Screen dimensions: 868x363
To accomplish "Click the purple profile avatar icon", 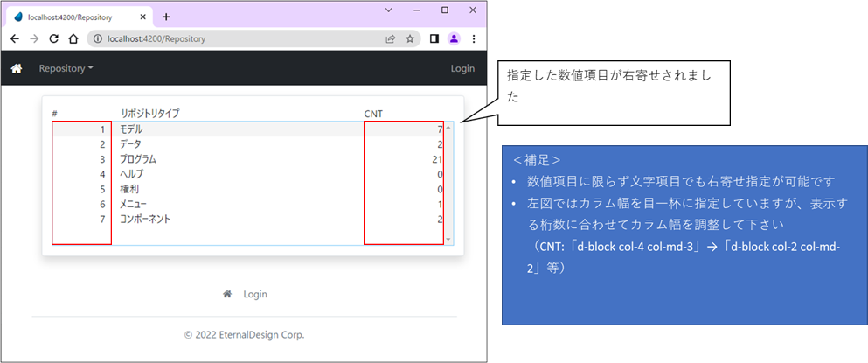I will [x=454, y=39].
